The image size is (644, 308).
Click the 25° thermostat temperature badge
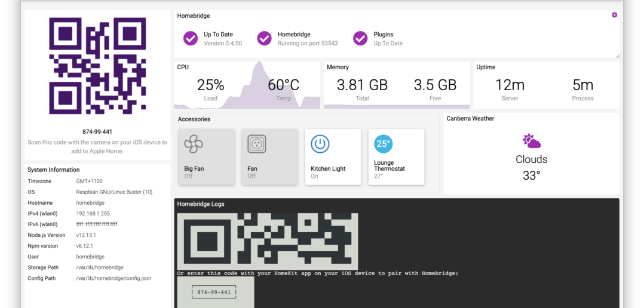click(x=383, y=144)
